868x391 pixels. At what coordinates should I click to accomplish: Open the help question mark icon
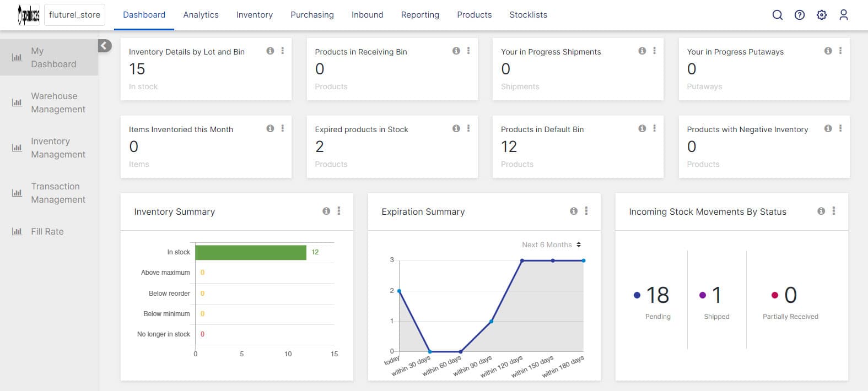coord(800,15)
